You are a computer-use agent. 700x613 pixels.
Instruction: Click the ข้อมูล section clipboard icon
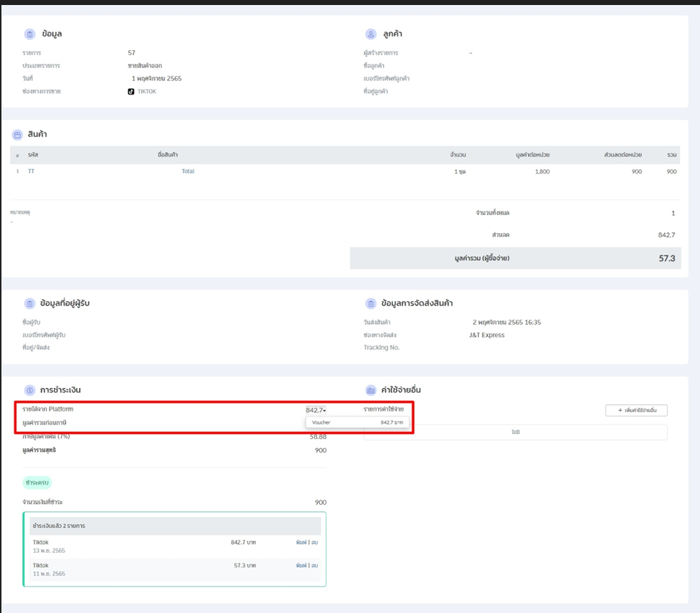pyautogui.click(x=29, y=34)
